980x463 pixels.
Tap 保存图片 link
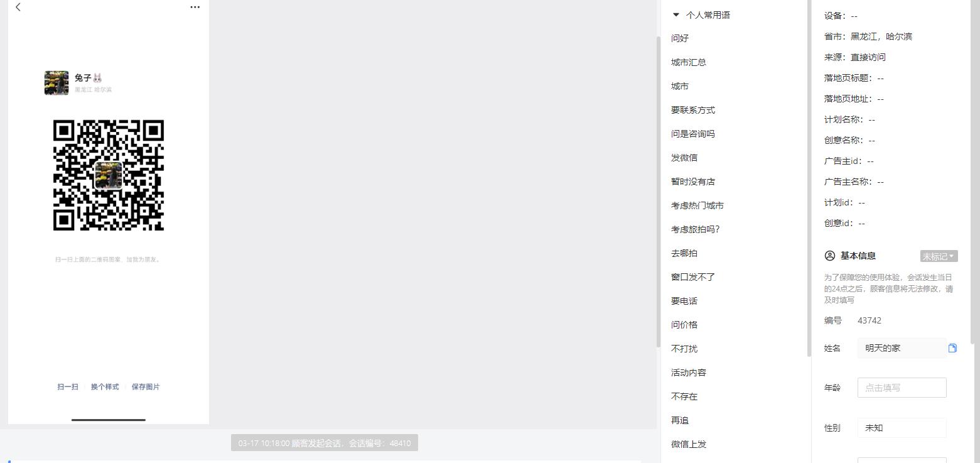(x=146, y=387)
